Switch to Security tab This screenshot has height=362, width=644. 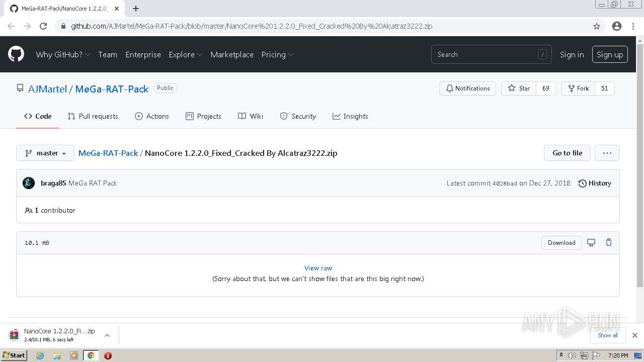[x=298, y=116]
